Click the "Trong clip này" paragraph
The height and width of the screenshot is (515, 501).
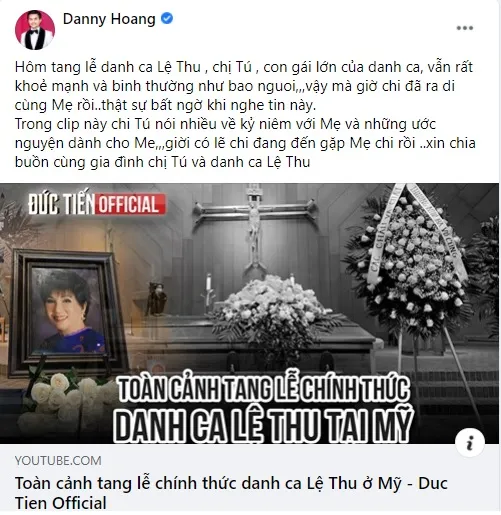pos(245,143)
